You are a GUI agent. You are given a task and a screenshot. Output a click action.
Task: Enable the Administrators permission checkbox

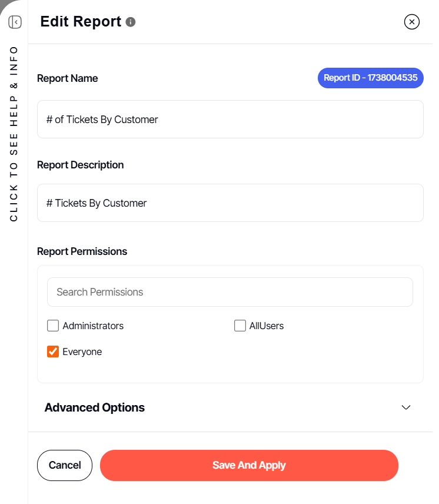click(53, 326)
